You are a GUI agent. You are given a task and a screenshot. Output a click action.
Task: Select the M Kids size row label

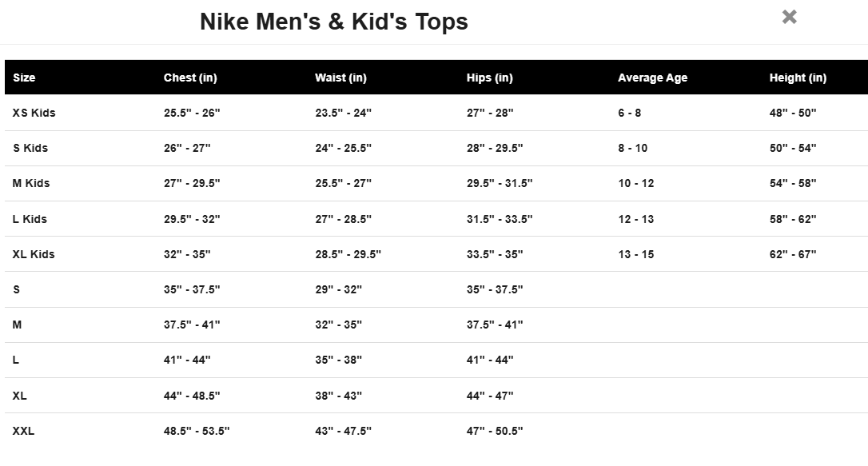pyautogui.click(x=31, y=183)
